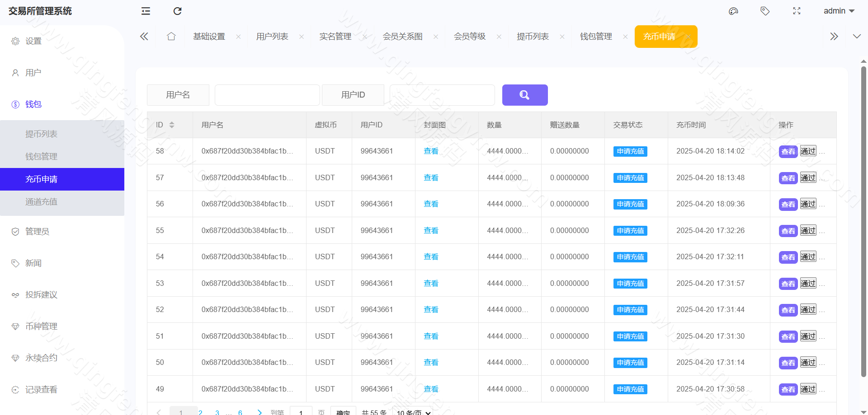Expand more tabs with double-chevron arrow
868x415 pixels.
coord(834,36)
